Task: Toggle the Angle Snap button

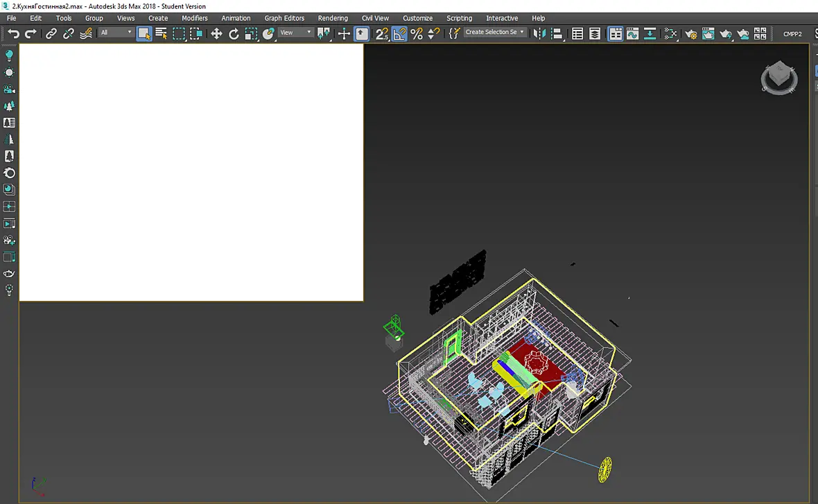Action: point(399,34)
